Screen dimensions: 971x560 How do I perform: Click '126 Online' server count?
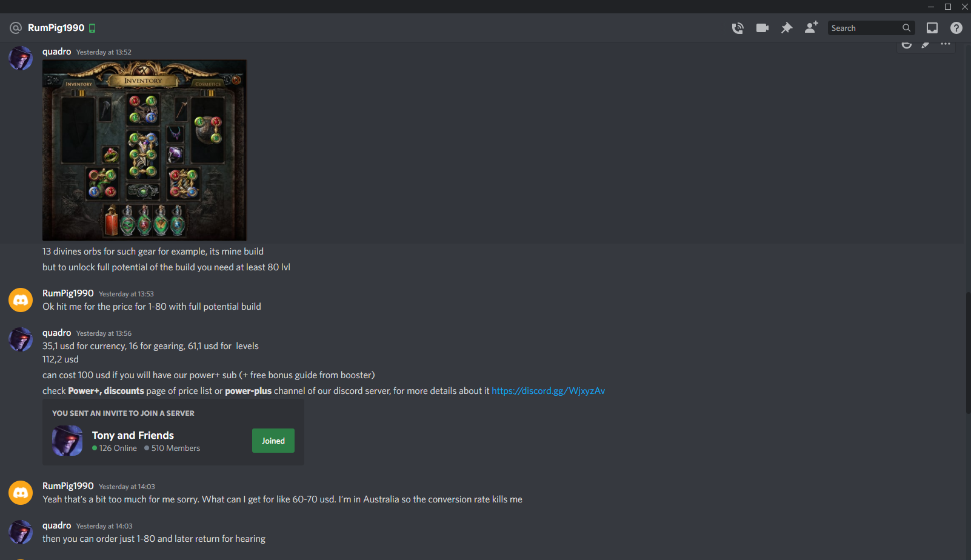115,448
